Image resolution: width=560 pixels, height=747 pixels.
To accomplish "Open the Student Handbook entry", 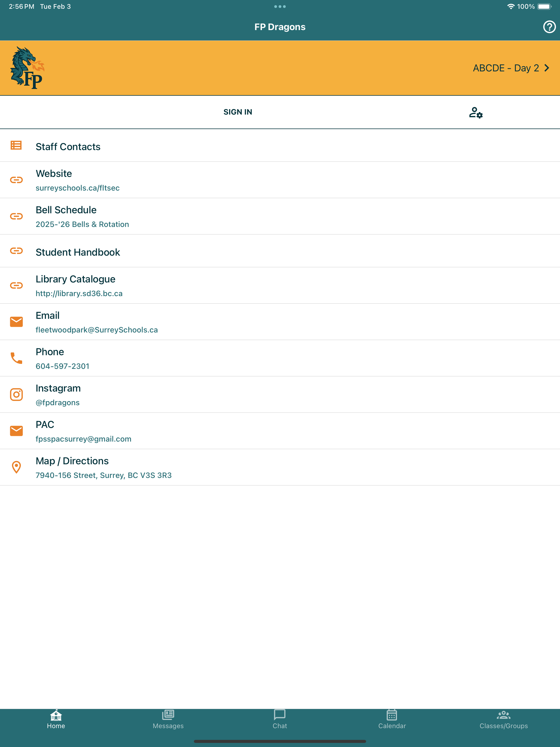I will [x=78, y=252].
